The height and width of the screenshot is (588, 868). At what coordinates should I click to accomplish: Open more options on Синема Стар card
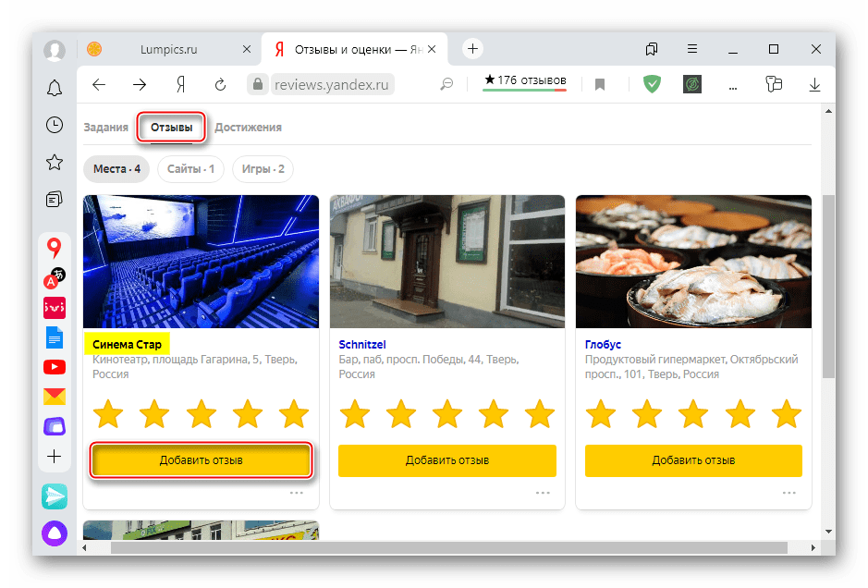[297, 493]
